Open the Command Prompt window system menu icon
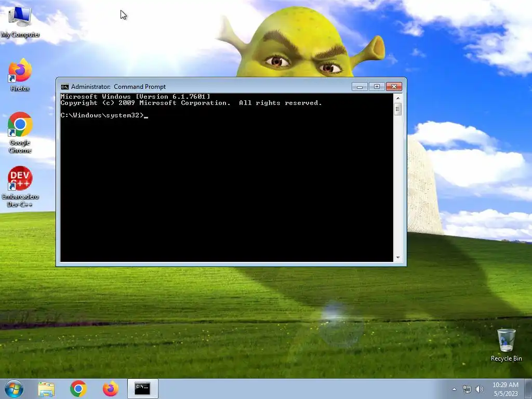Image resolution: width=532 pixels, height=399 pixels. tap(64, 87)
